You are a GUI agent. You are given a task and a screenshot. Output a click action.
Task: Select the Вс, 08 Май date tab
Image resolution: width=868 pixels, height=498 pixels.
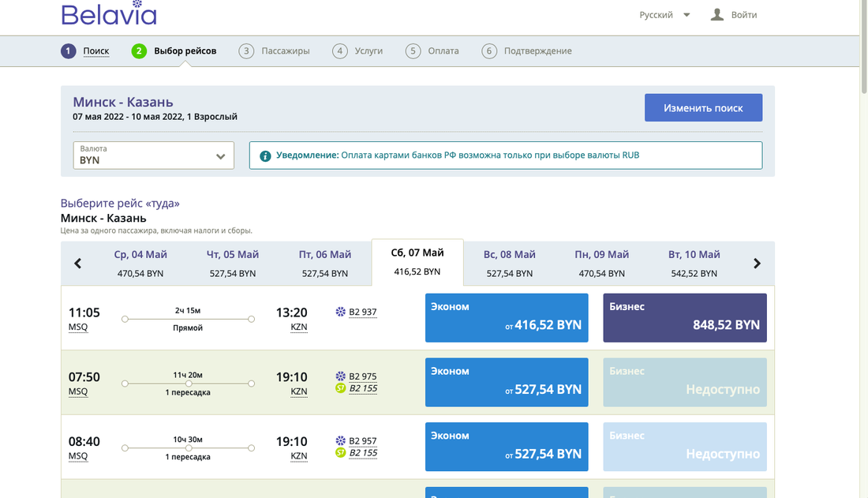[509, 264]
